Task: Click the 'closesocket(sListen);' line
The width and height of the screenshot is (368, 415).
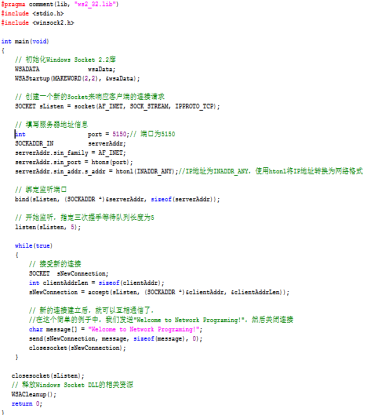Action: (x=48, y=376)
